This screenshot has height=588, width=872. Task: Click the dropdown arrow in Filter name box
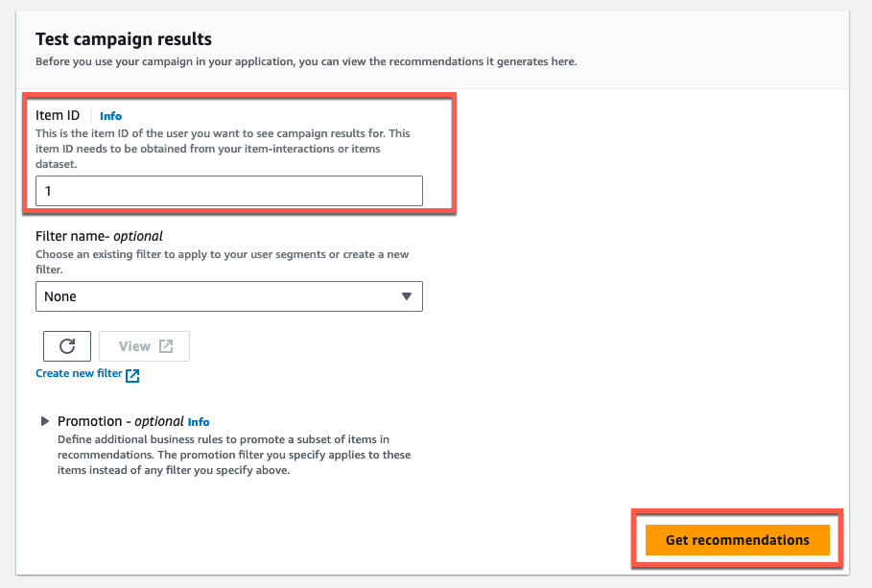coord(407,296)
